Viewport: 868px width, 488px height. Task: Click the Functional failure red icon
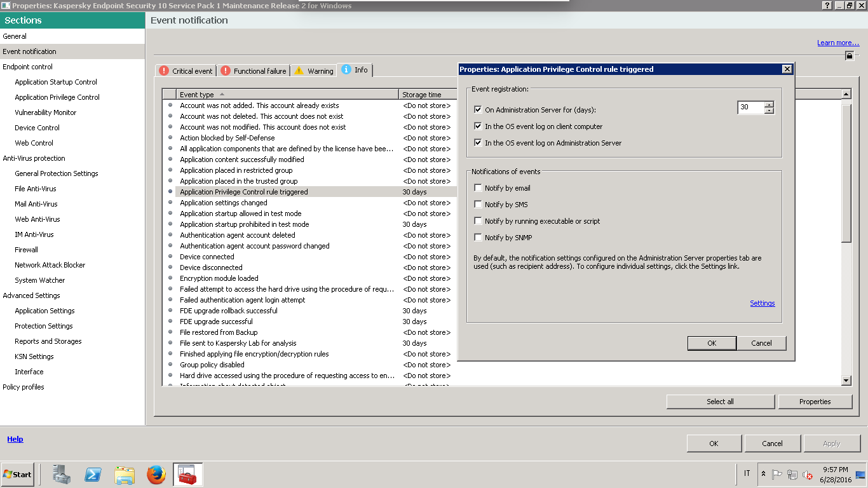(226, 71)
